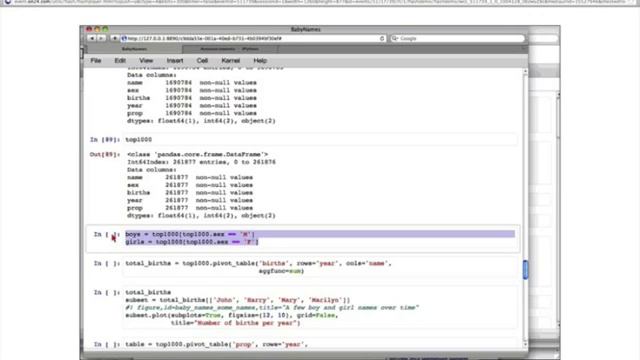
Task: Click the input cell containing top1000
Action: pos(320,140)
